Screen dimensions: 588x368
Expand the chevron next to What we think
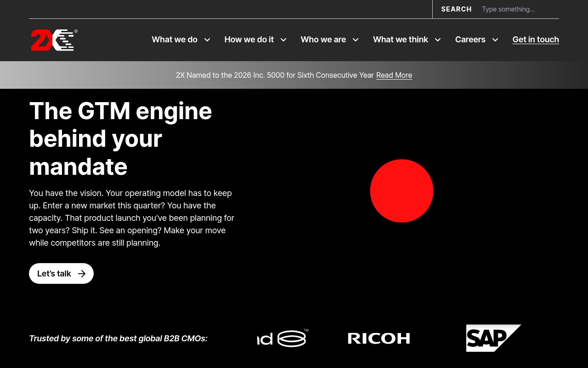[438, 40]
